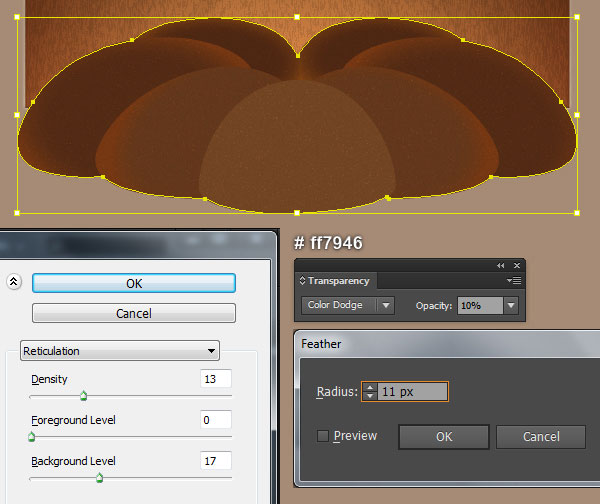Click the Feather Radius stepper arrows

tap(370, 391)
